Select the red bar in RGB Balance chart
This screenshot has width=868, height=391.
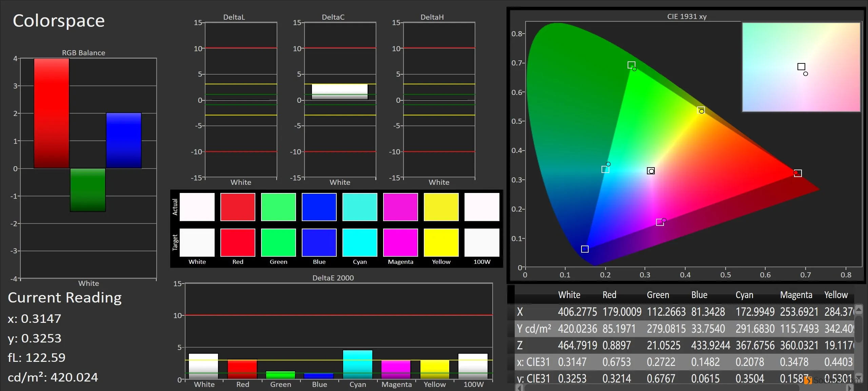pos(52,113)
